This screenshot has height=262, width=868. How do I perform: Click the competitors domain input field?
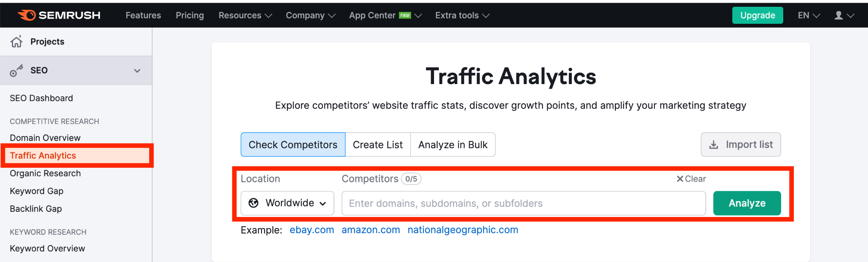coord(523,203)
